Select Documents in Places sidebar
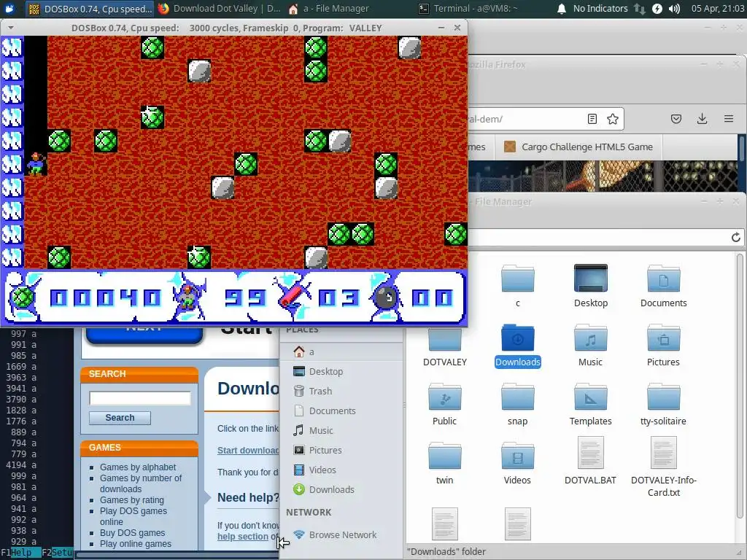This screenshot has width=747, height=560. click(x=341, y=411)
